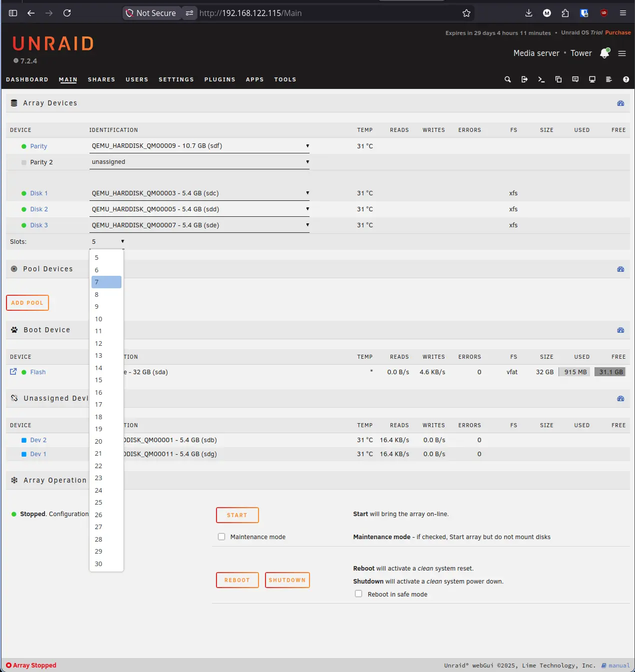Screen dimensions: 635x672
Task: Toggle the browser sidebar icon
Action: tap(13, 13)
